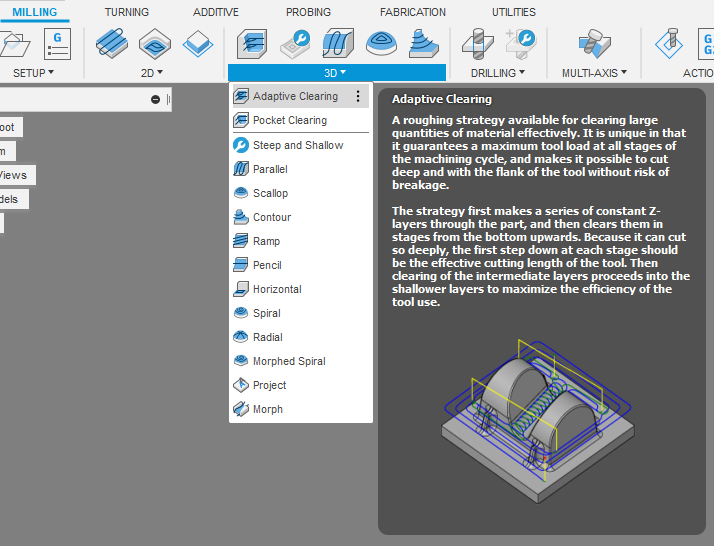The width and height of the screenshot is (714, 546).
Task: Click the Face operation toolbar icon
Action: click(x=198, y=44)
